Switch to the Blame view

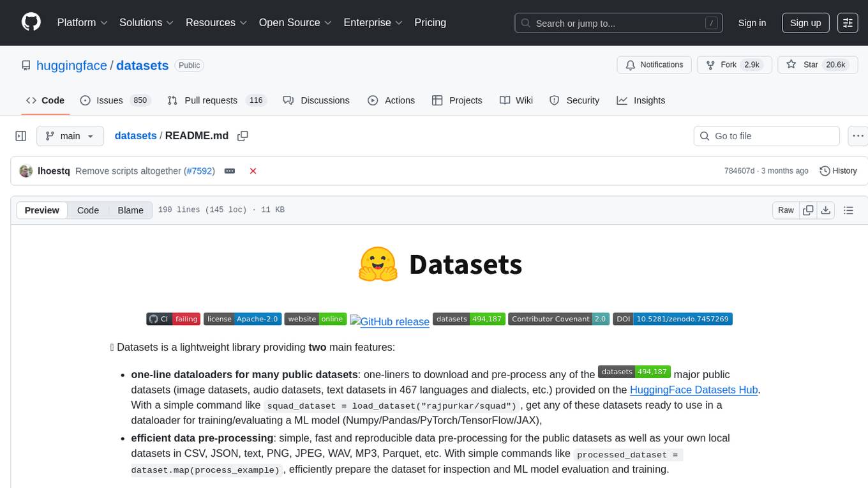(x=131, y=210)
